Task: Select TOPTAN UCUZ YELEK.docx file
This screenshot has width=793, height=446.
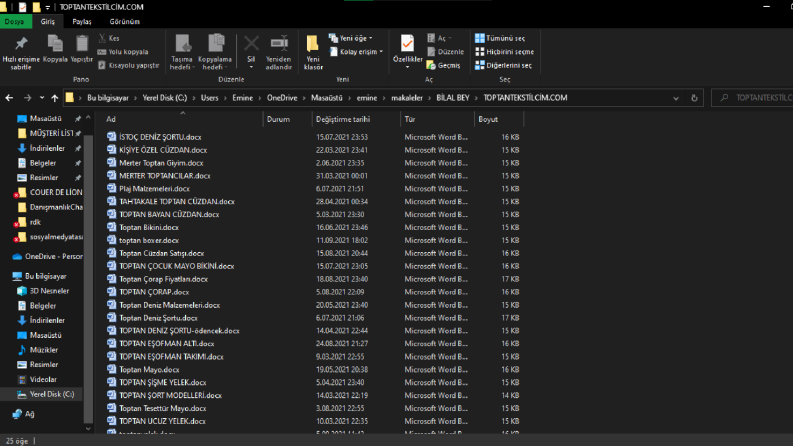Action: pyautogui.click(x=162, y=421)
